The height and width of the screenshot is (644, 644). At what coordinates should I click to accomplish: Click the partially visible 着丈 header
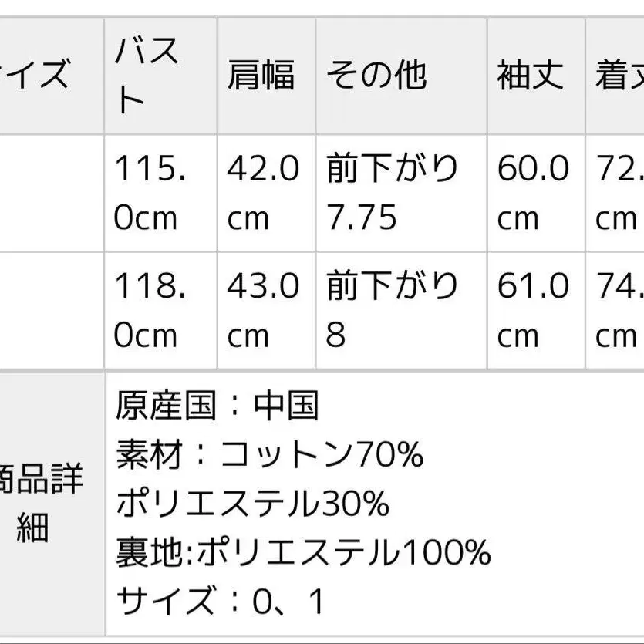click(x=619, y=77)
